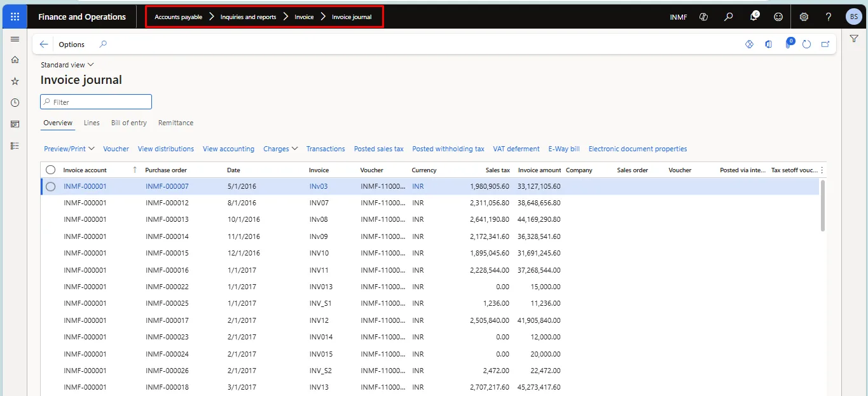Open the BS user account avatar

pos(853,17)
